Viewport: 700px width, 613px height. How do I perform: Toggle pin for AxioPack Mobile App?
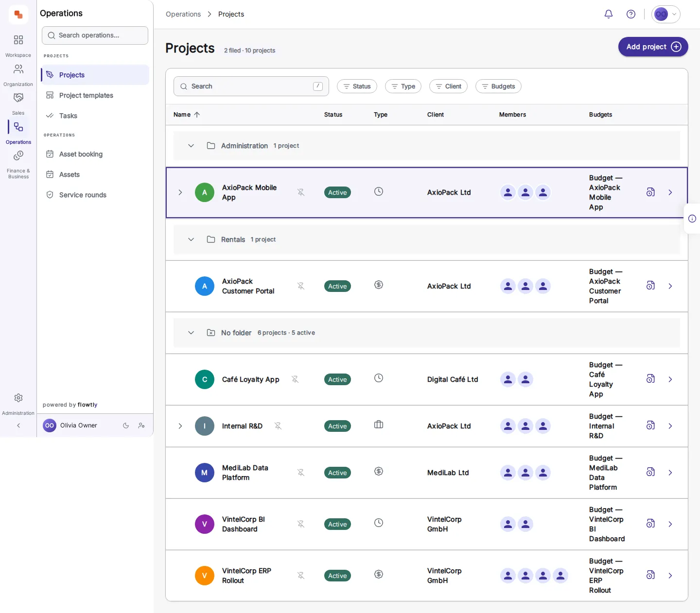pos(301,192)
